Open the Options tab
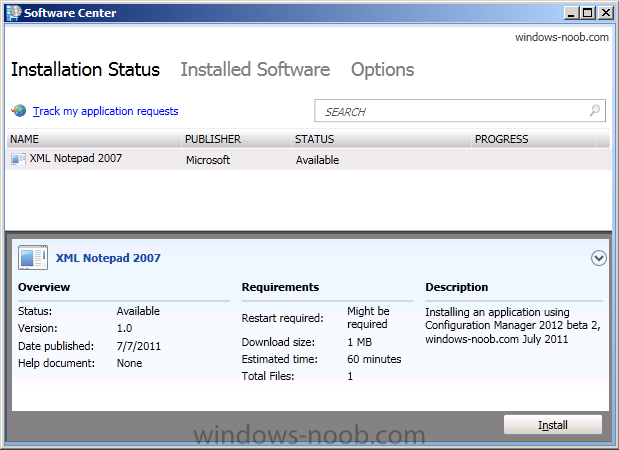Screen dimensions: 619x450 point(383,70)
